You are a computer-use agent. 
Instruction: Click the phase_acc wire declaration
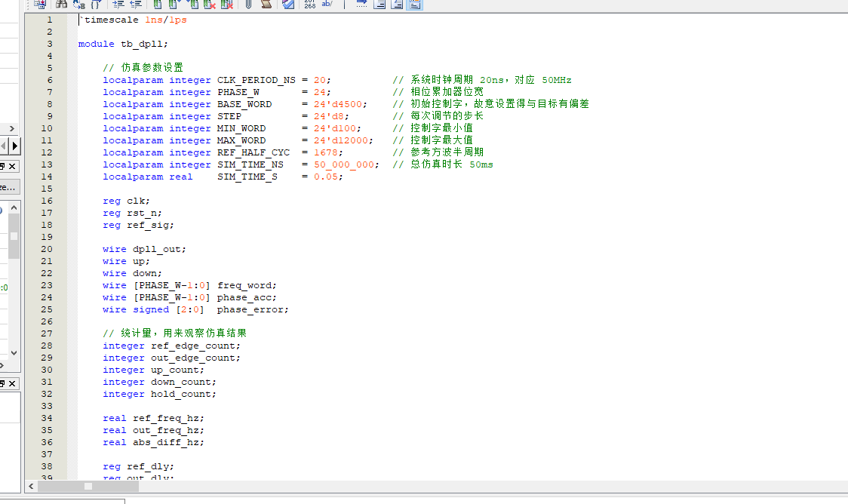(190, 297)
